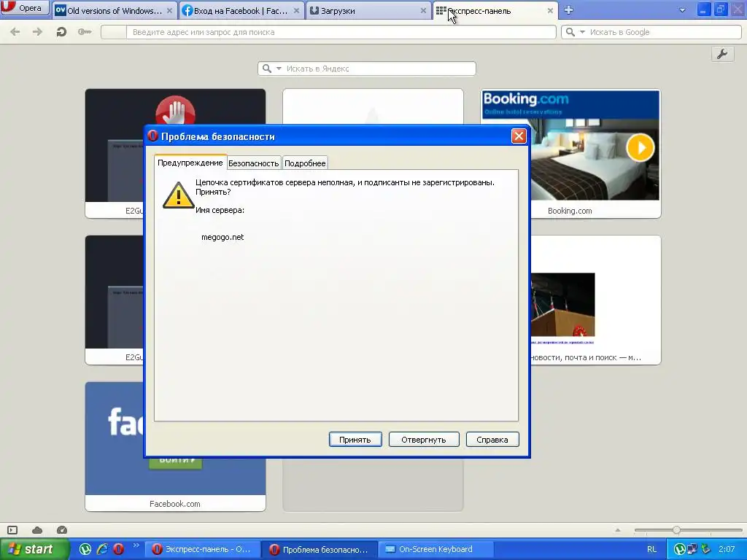Go forward with the forward arrow
This screenshot has height=560, width=747.
click(x=37, y=32)
